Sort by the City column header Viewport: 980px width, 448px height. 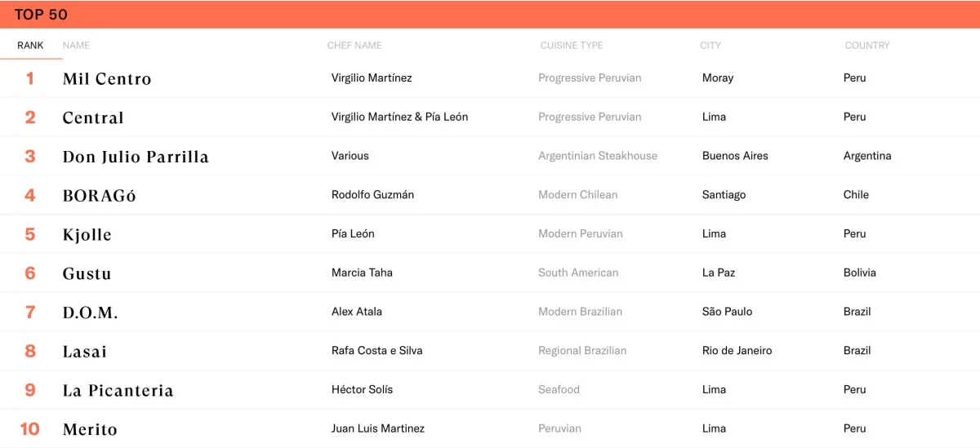(x=710, y=46)
